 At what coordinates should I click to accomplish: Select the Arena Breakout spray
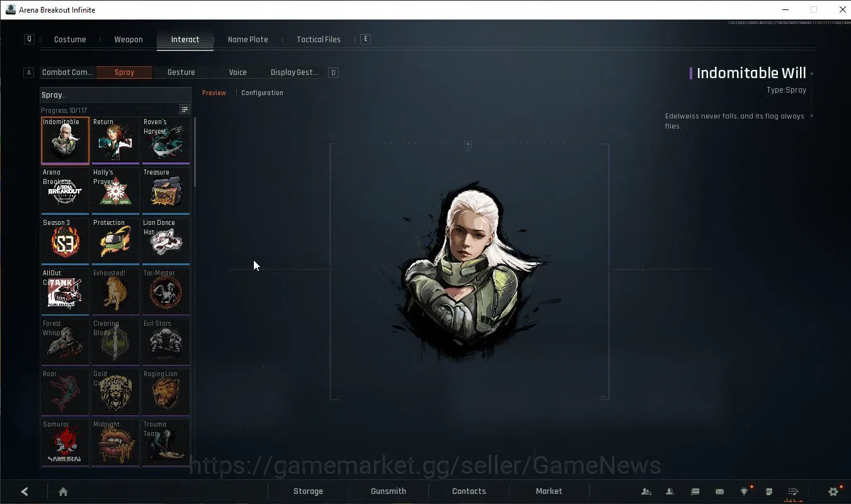click(65, 190)
